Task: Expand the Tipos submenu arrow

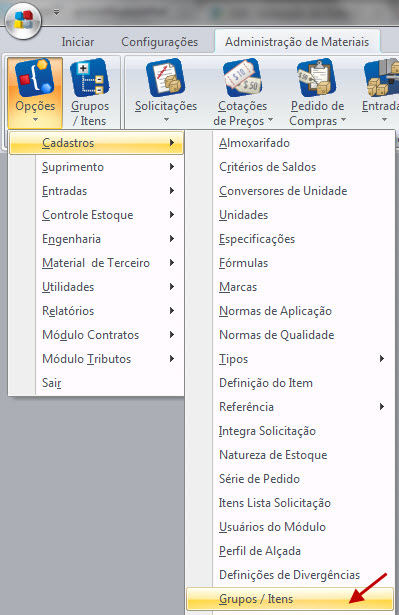Action: [381, 358]
